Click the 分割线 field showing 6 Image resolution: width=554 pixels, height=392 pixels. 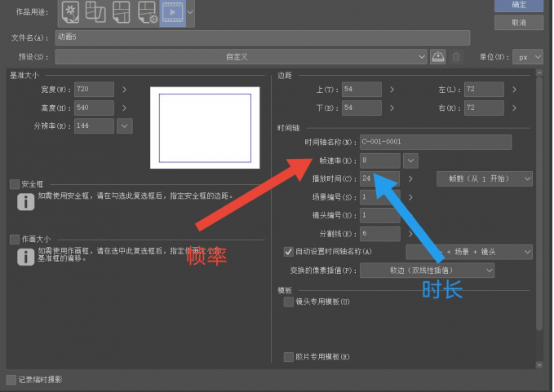click(x=380, y=234)
